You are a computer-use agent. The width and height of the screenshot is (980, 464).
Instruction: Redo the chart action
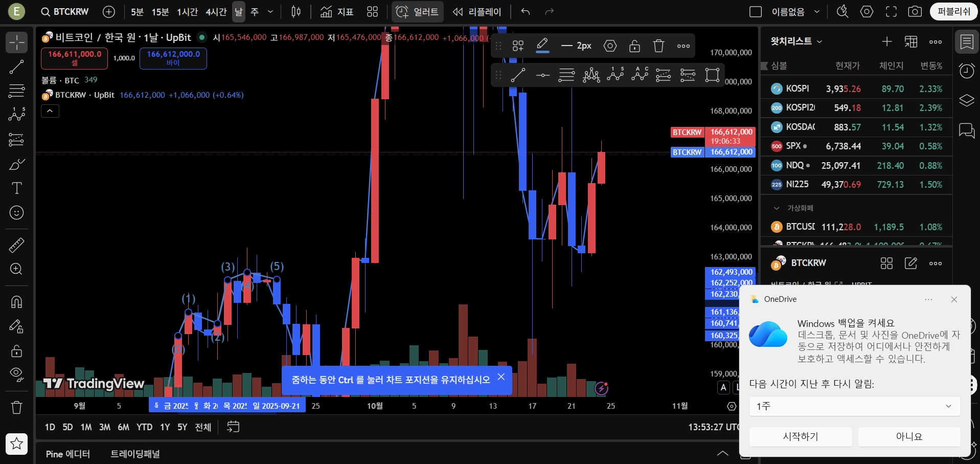(550, 12)
